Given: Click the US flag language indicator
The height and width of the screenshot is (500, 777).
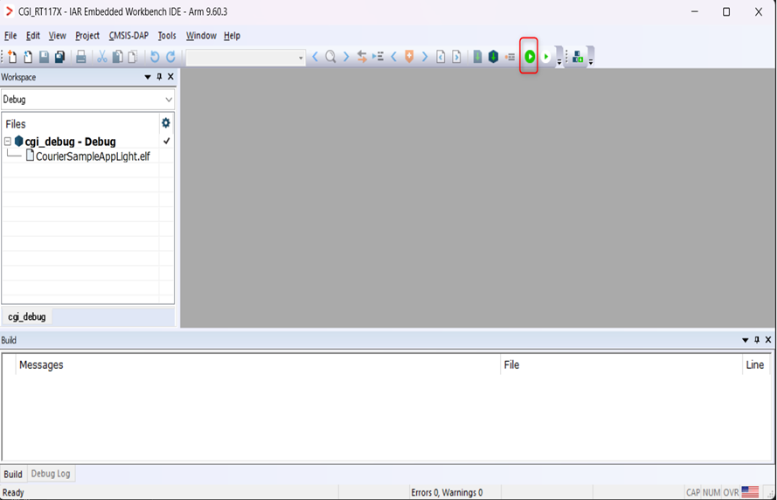Looking at the screenshot, I should 750,492.
